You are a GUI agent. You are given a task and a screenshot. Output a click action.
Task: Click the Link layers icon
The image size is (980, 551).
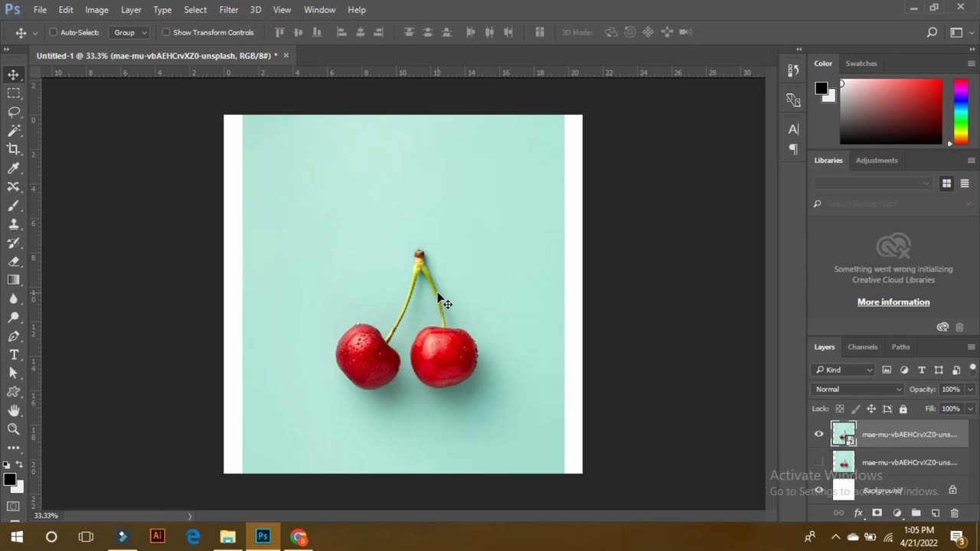tap(838, 513)
